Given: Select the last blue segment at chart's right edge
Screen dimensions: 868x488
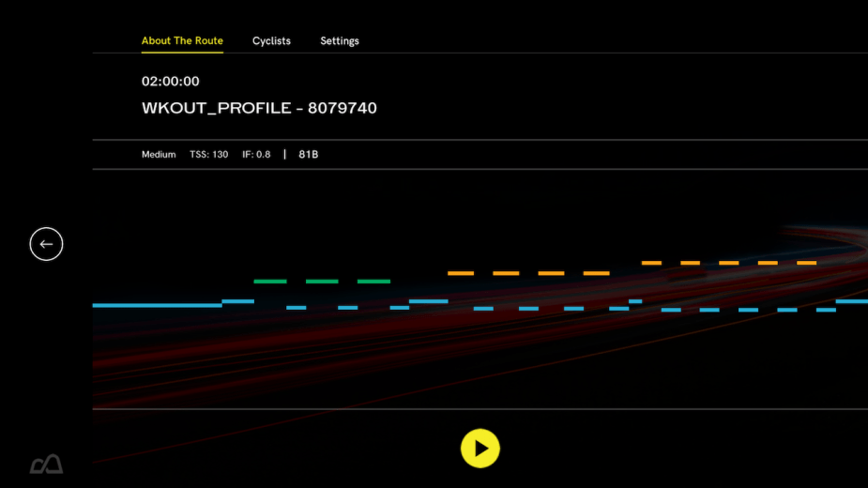Looking at the screenshot, I should (x=851, y=301).
